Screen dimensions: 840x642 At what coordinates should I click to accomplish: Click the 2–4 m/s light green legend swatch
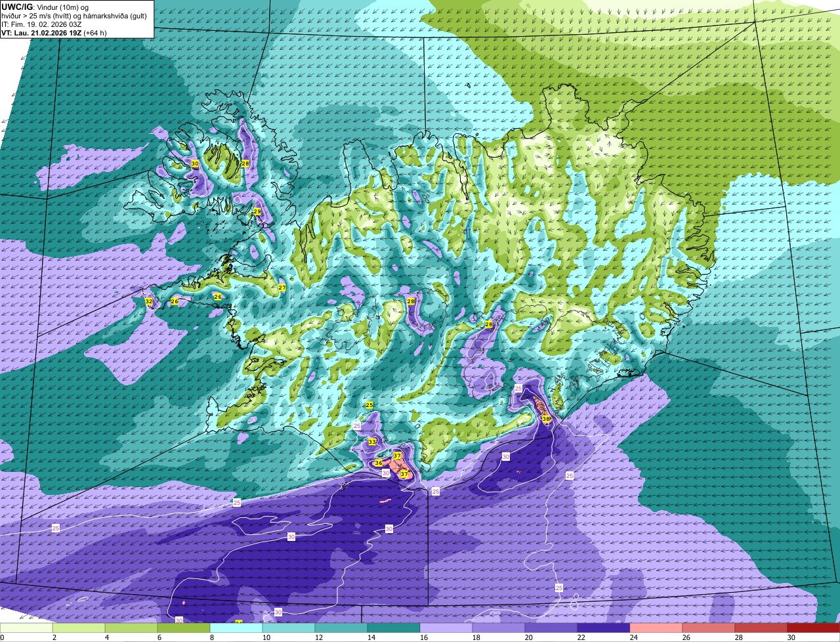[x=79, y=628]
